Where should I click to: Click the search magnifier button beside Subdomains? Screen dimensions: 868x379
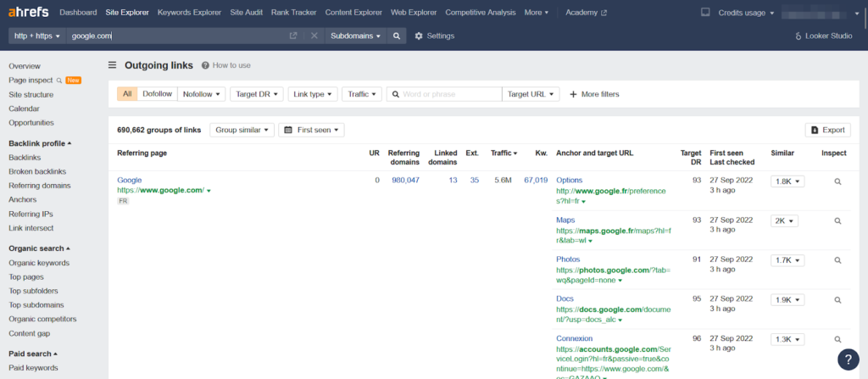click(397, 36)
